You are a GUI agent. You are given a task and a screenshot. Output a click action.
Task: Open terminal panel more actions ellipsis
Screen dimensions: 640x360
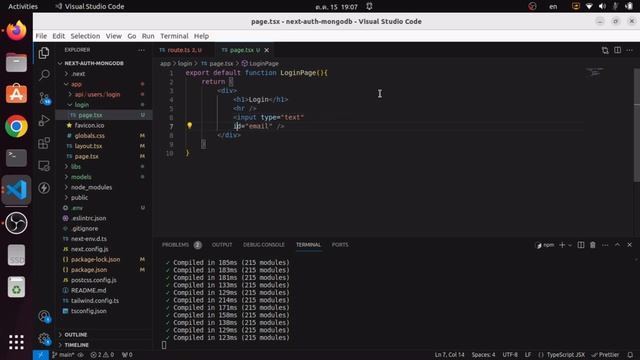605,245
